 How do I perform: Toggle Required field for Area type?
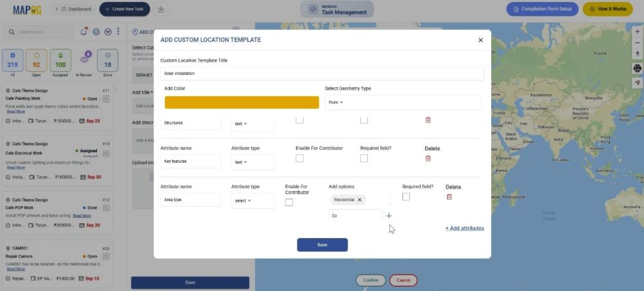[x=406, y=197]
